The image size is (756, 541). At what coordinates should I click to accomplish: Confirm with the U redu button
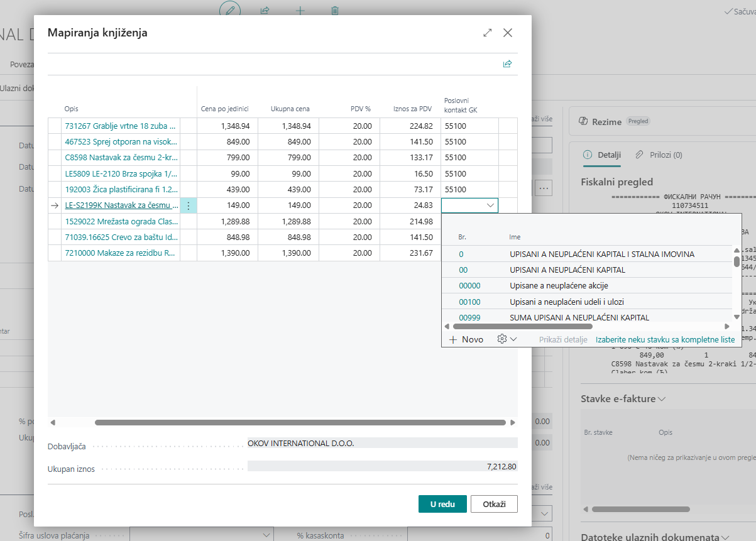(442, 504)
